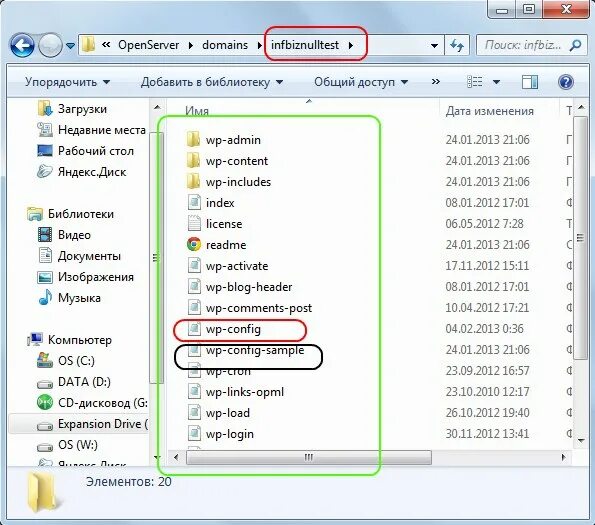The image size is (595, 525).
Task: Click file list vertical scroll down arrow
Action: coord(581,440)
